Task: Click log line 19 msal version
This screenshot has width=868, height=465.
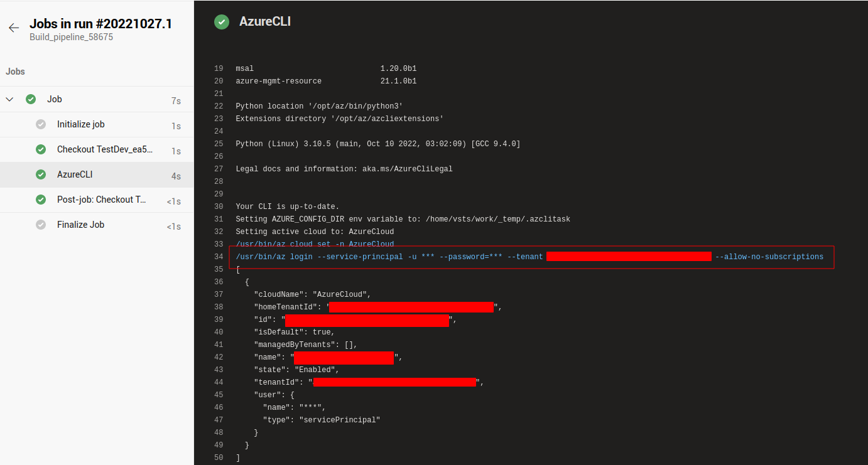Action: pyautogui.click(x=326, y=68)
